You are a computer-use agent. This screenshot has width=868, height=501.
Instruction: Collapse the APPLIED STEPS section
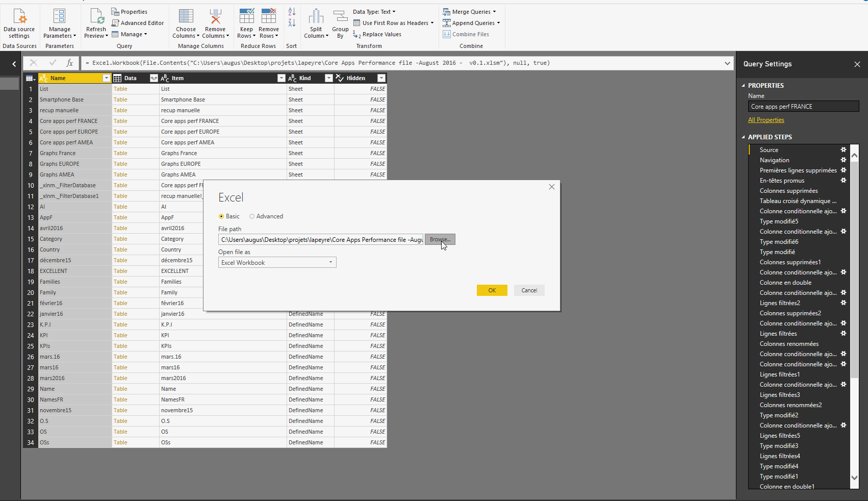(x=743, y=137)
